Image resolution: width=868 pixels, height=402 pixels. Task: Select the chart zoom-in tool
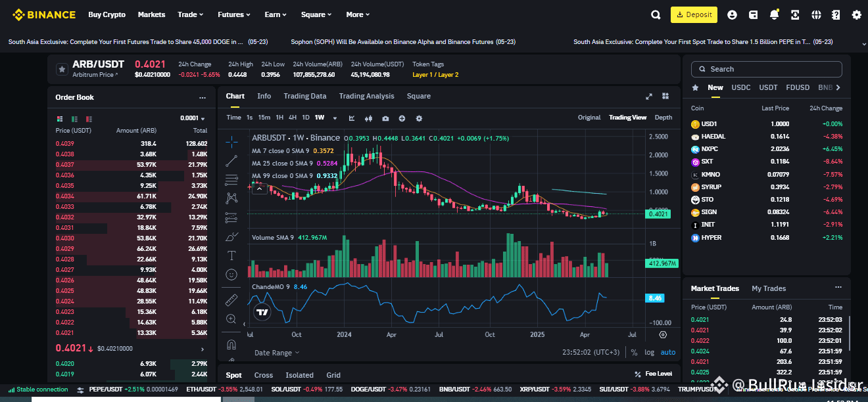(231, 319)
